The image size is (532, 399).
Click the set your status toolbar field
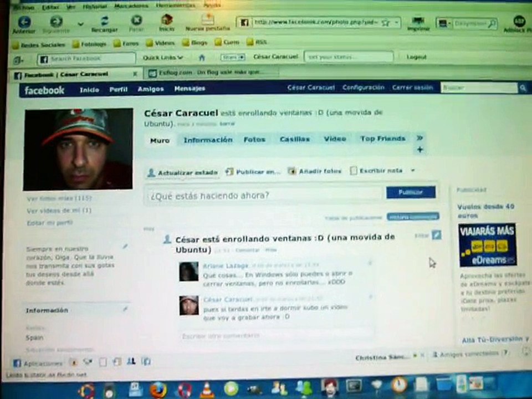pos(349,57)
